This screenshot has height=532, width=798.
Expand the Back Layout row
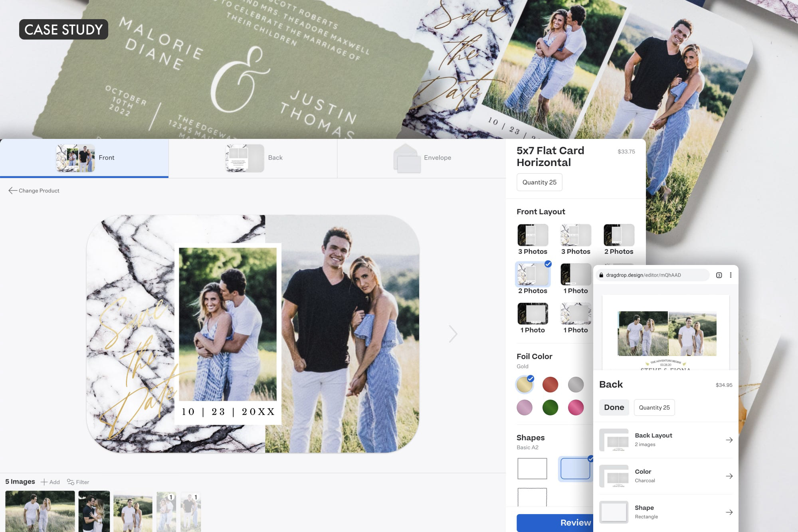[666, 440]
